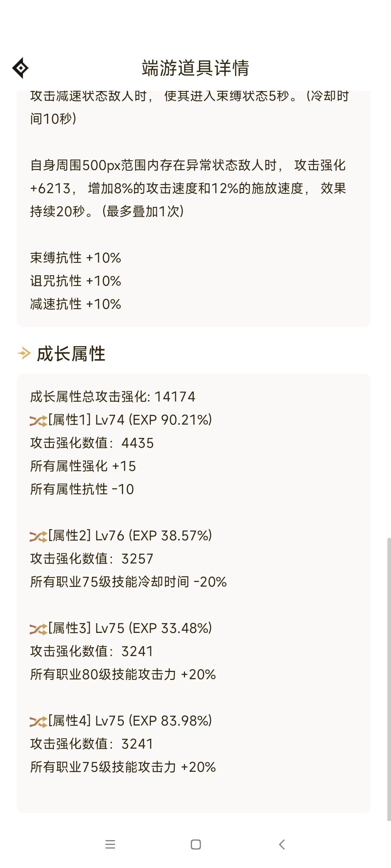391x868 pixels.
Task: Open the Android recent apps menu icon
Action: click(110, 844)
